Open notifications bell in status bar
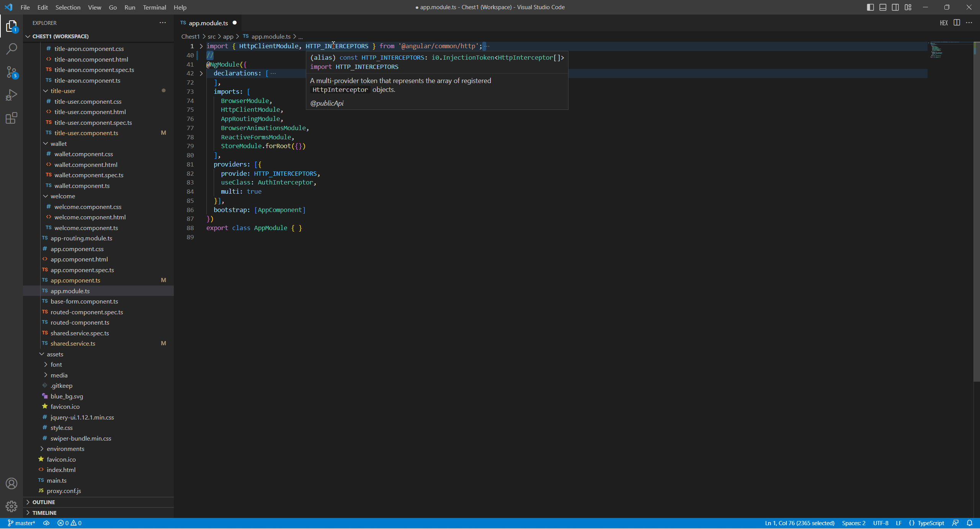The image size is (980, 529). (x=970, y=523)
